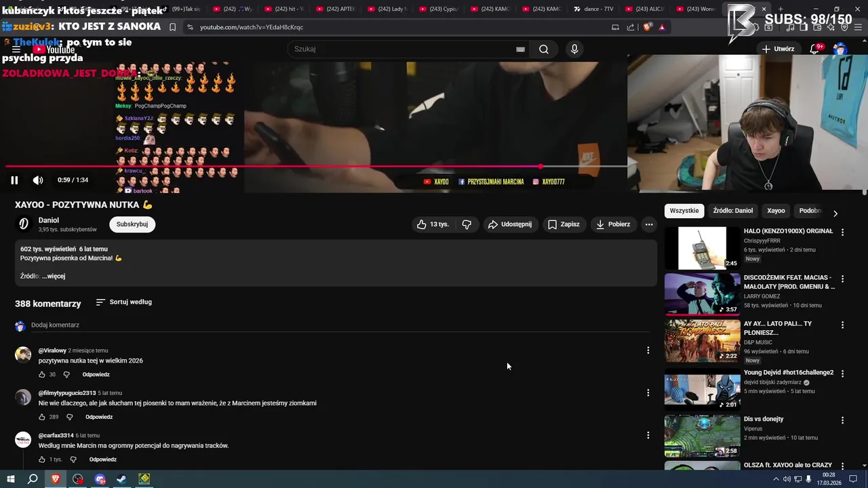Screen dimensions: 868x488
Task: Open options for HALO (KENZO1900X) video
Action: pyautogui.click(x=843, y=232)
